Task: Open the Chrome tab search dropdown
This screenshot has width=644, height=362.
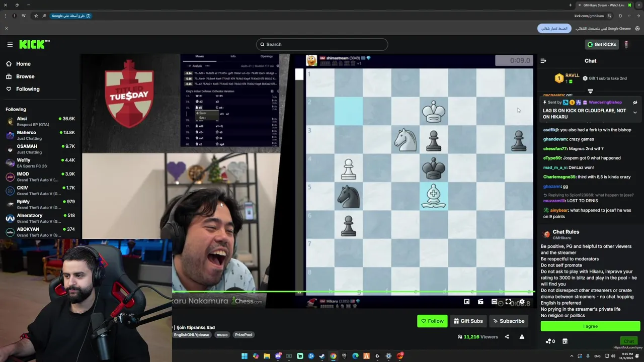Action: 638,5
